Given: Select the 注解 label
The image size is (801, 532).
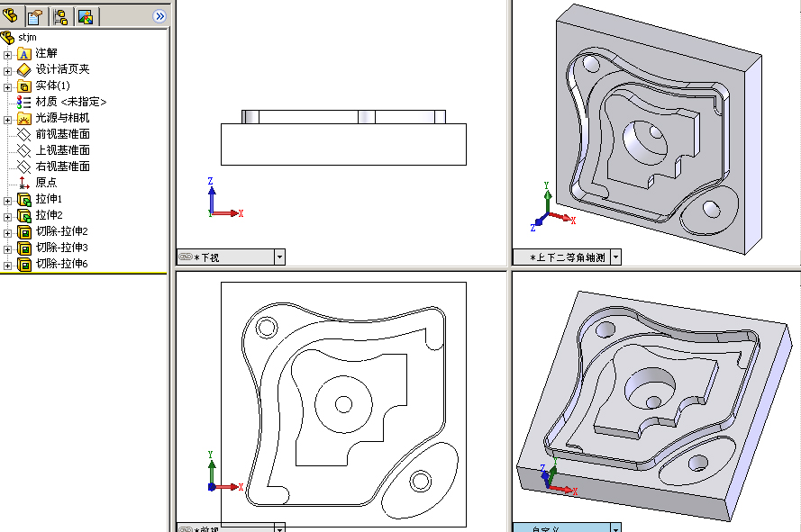Looking at the screenshot, I should coord(47,53).
